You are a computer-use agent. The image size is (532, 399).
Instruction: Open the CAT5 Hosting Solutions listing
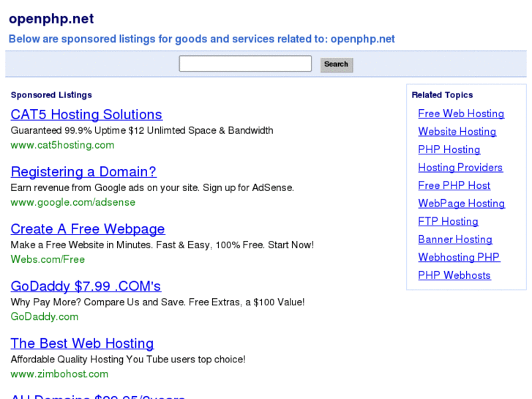[86, 115]
